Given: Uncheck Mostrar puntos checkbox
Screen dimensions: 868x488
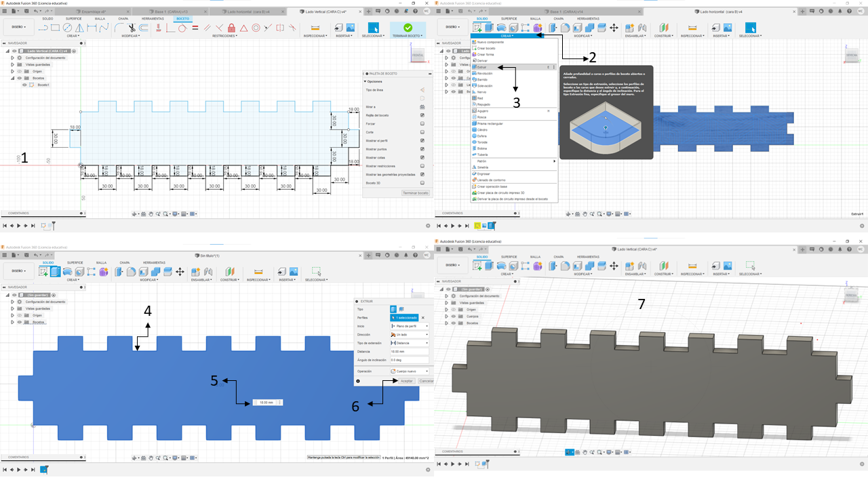Looking at the screenshot, I should coord(422,149).
